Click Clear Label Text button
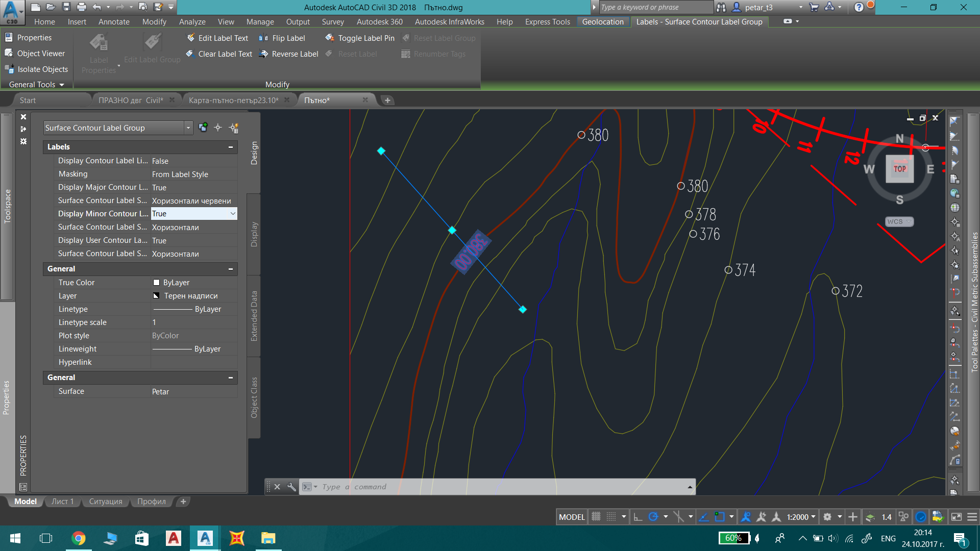 click(x=219, y=54)
